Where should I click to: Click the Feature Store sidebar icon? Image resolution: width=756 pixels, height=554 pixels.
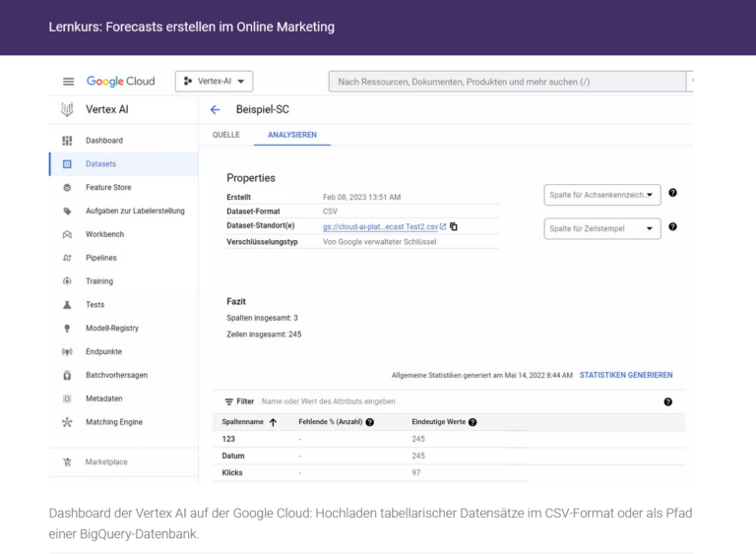click(x=67, y=188)
